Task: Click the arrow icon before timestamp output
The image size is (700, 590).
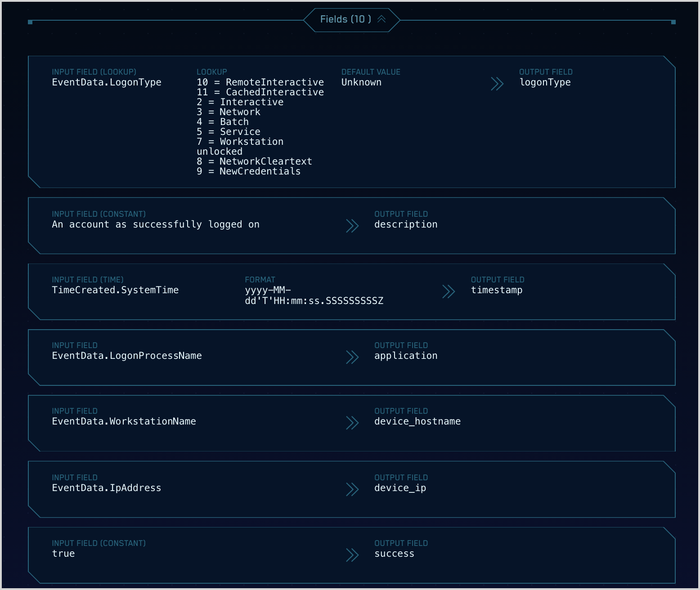Action: point(449,291)
